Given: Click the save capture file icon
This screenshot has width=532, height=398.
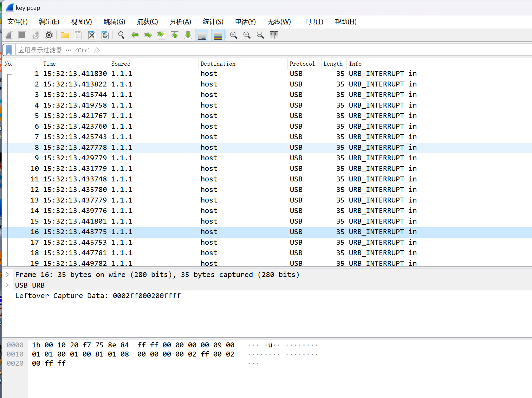Looking at the screenshot, I should (x=78, y=35).
